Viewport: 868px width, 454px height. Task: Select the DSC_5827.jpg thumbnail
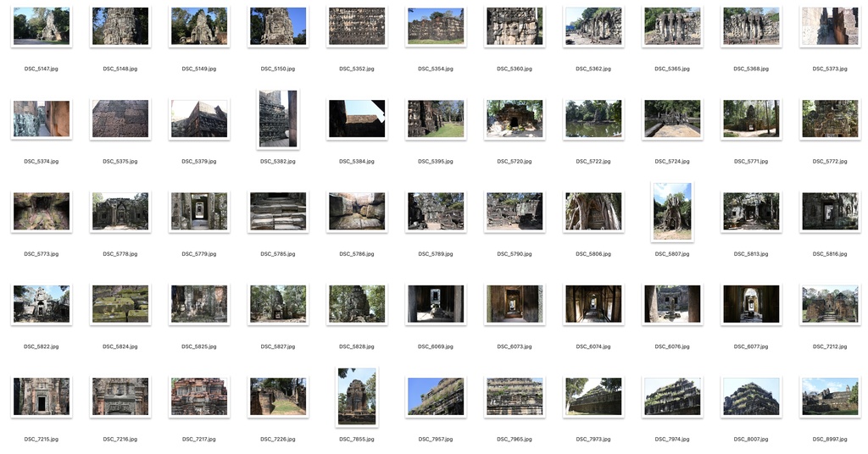coord(278,303)
